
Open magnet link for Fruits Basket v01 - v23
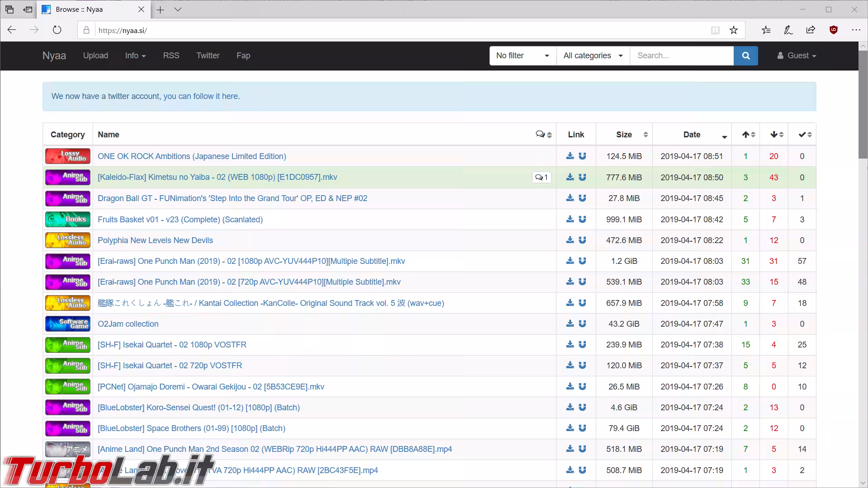582,219
